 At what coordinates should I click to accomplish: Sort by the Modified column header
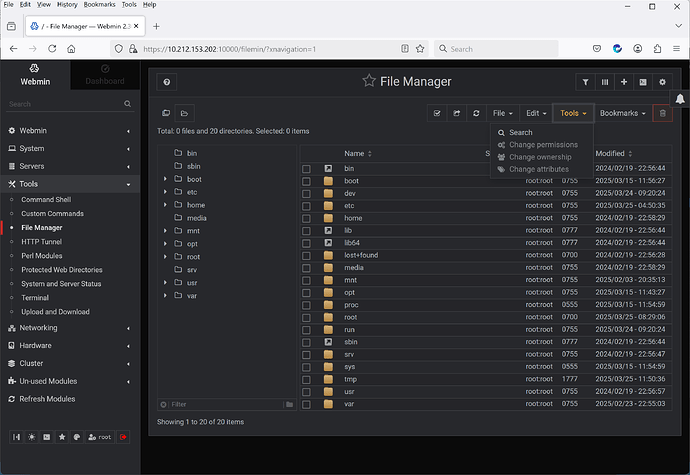click(x=613, y=154)
